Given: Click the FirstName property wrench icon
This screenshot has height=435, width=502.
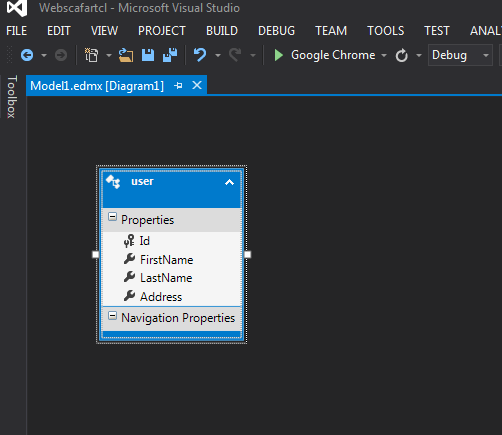Looking at the screenshot, I should tap(129, 259).
